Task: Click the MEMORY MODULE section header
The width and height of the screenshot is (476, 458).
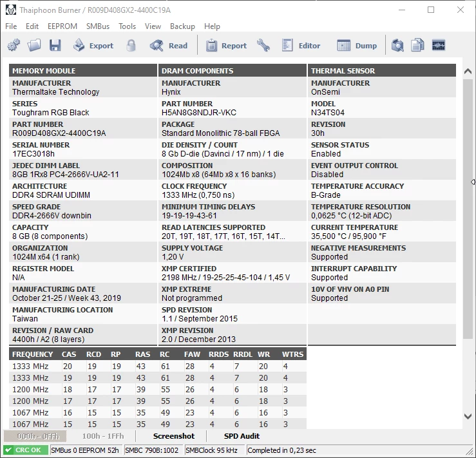Action: pyautogui.click(x=83, y=71)
